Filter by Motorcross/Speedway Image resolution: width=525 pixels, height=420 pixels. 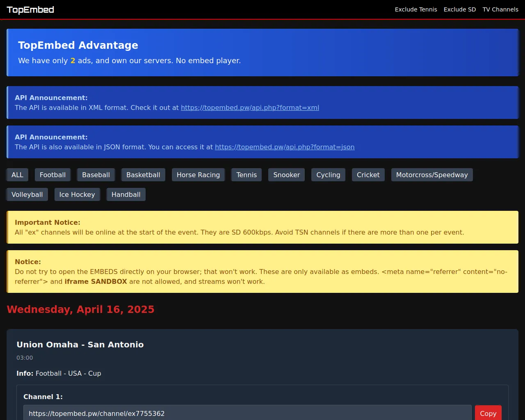(x=431, y=175)
